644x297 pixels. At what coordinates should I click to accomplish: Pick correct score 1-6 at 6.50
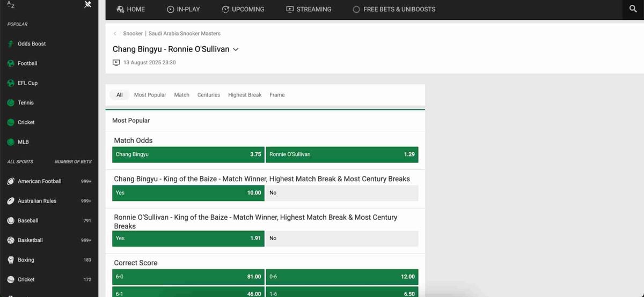click(x=342, y=293)
